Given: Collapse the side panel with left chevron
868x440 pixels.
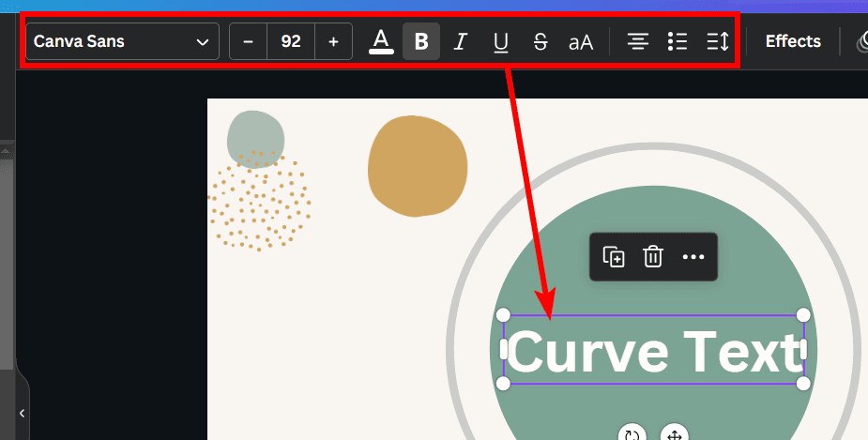Looking at the screenshot, I should 22,413.
